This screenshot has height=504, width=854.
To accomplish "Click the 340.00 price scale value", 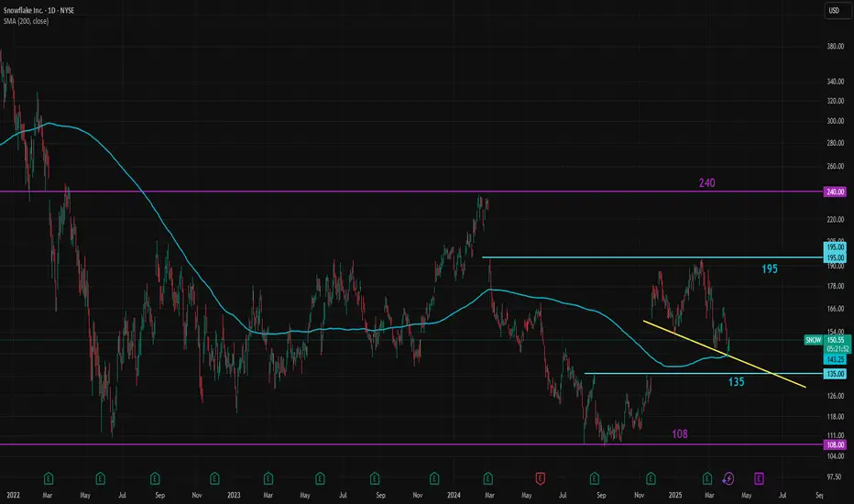I will [x=836, y=82].
